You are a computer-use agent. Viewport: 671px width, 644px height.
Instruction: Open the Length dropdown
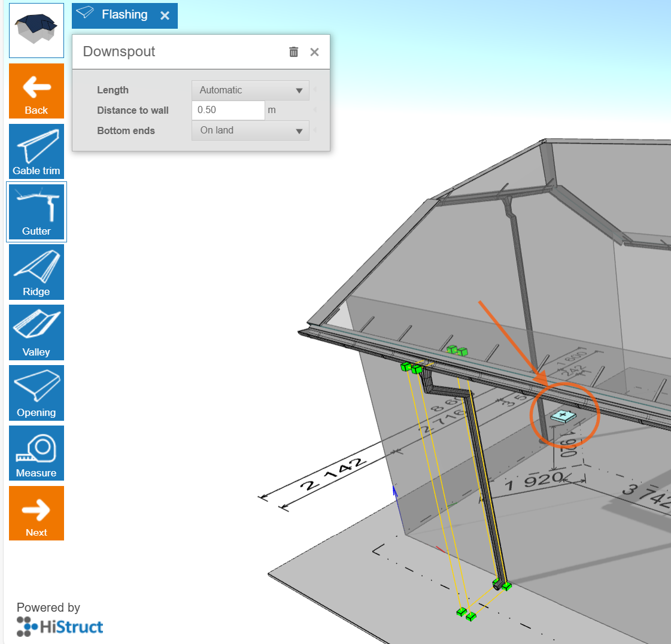point(250,90)
